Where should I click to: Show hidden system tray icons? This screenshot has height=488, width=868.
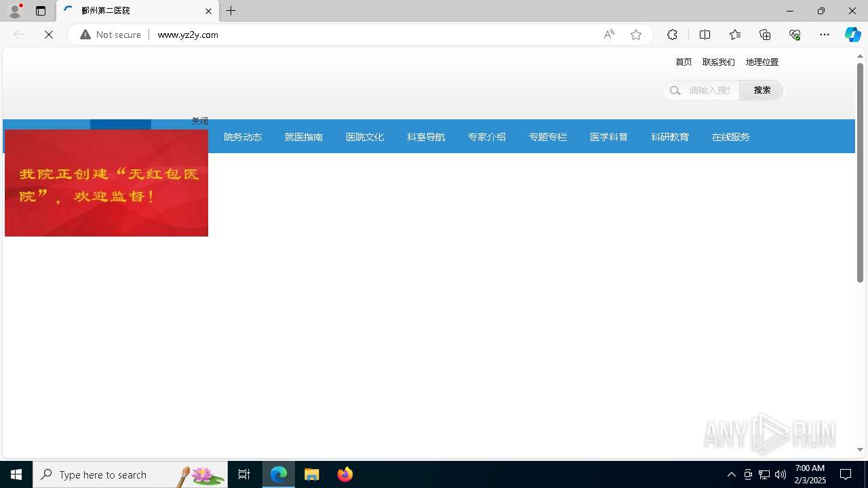[x=731, y=474]
